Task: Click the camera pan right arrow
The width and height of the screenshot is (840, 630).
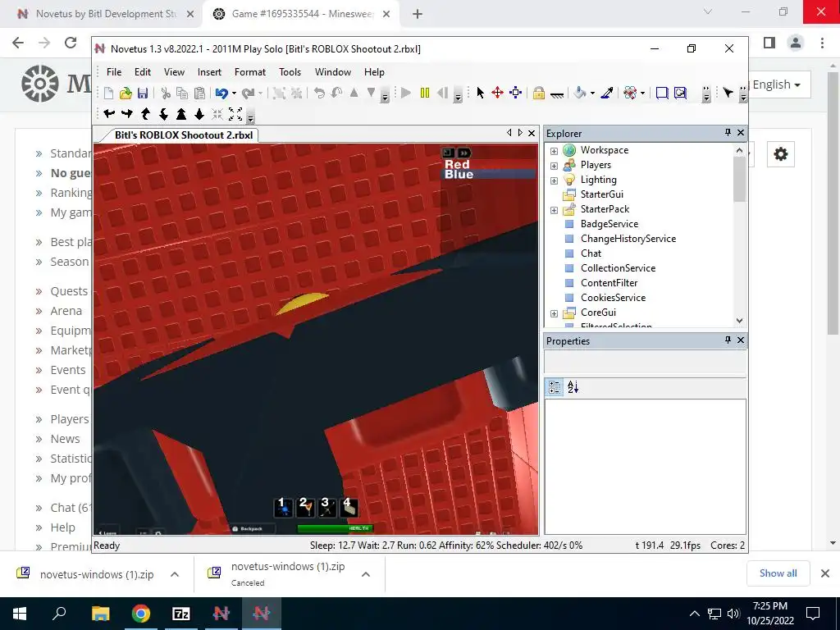Action: click(127, 113)
